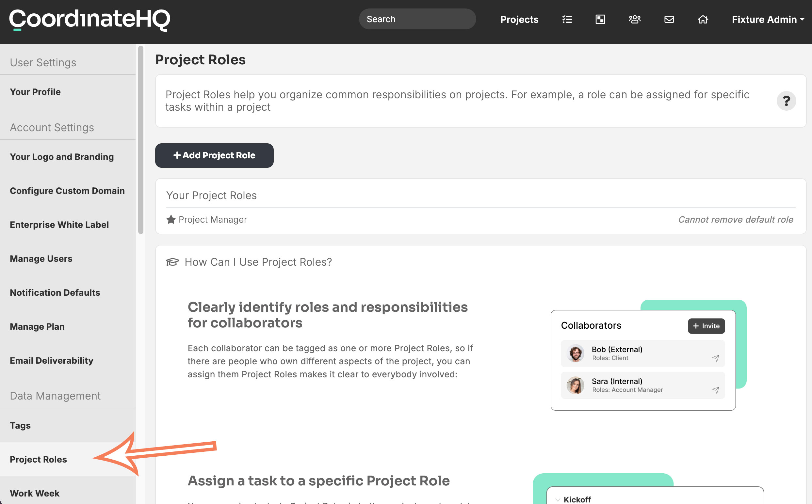The height and width of the screenshot is (504, 812).
Task: Go to the home icon
Action: 703,19
